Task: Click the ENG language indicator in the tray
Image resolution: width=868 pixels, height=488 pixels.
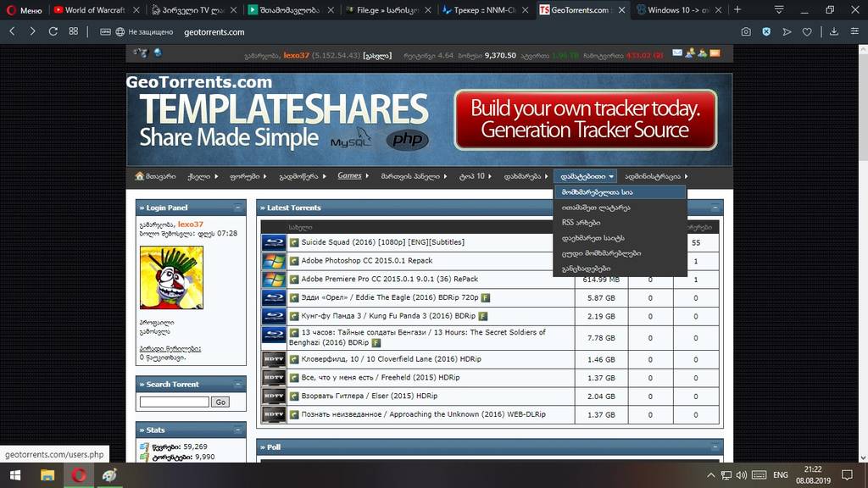Action: coord(781,475)
